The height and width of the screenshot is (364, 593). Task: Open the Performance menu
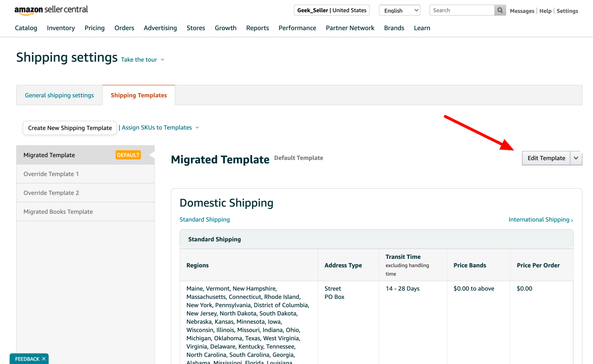(x=297, y=28)
